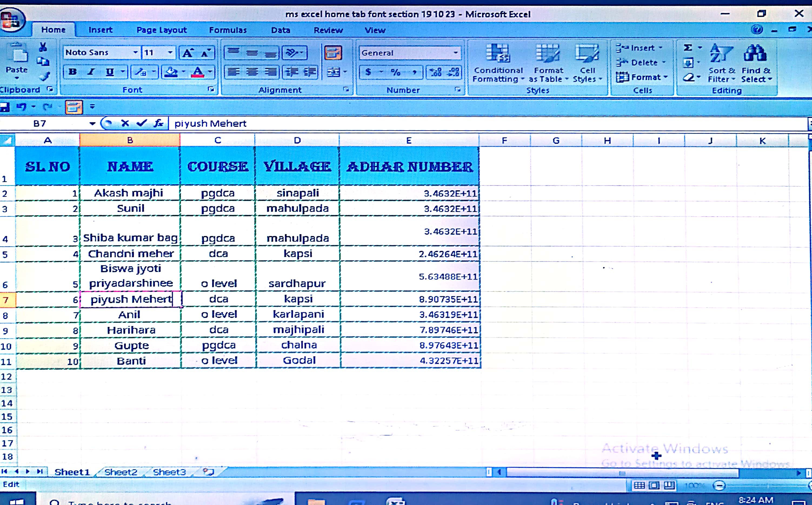Image resolution: width=812 pixels, height=505 pixels.
Task: Click the AutoSum sigma icon
Action: [x=688, y=48]
